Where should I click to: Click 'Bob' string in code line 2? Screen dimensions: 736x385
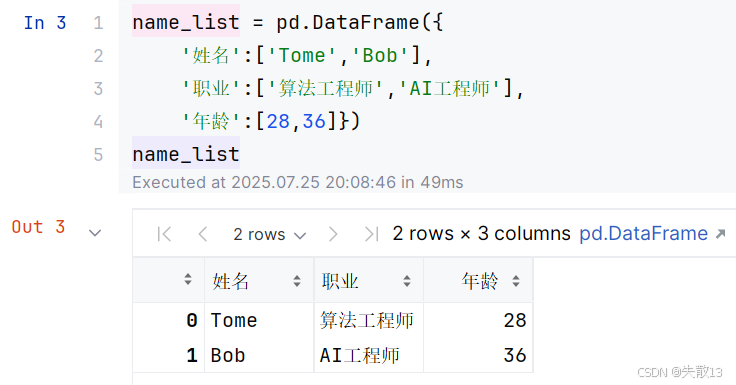[x=380, y=55]
